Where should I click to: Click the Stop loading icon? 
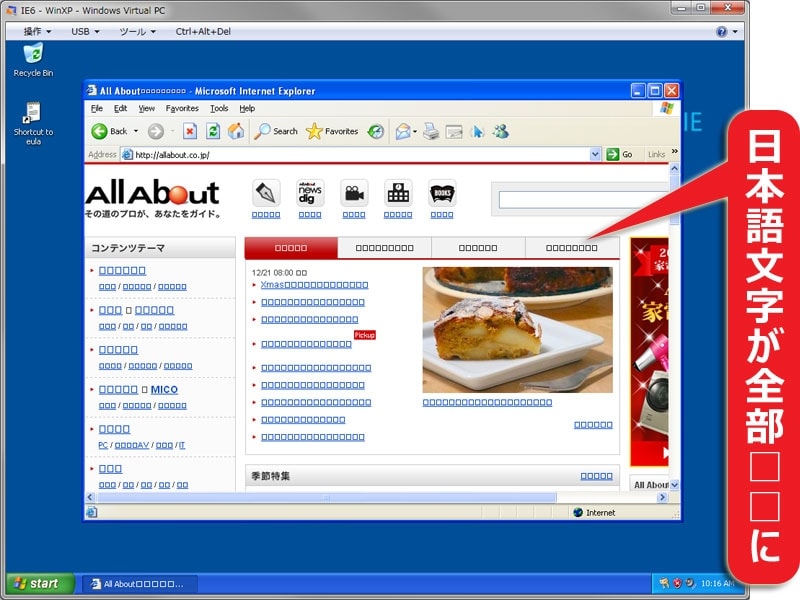189,131
